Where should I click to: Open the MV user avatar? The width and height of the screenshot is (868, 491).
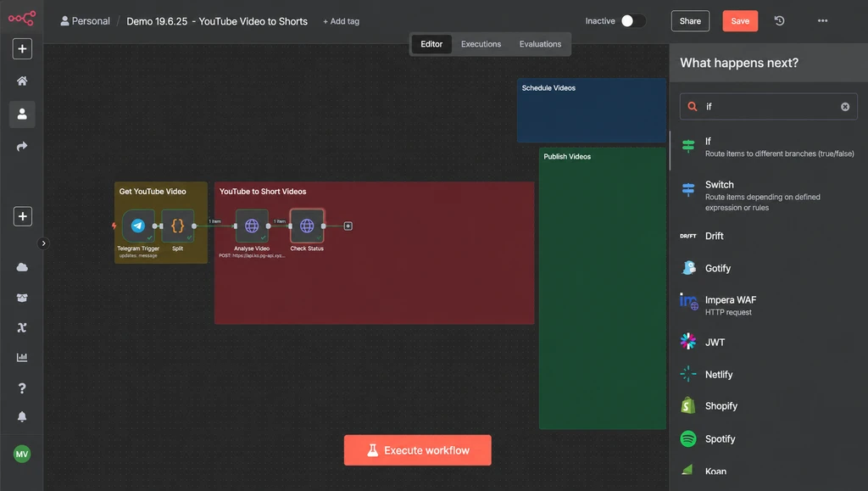[x=22, y=455]
